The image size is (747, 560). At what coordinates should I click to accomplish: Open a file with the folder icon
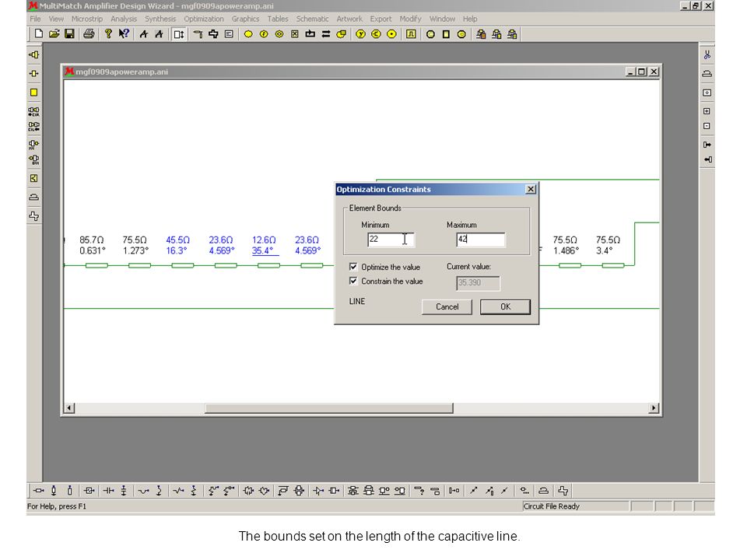[54, 33]
